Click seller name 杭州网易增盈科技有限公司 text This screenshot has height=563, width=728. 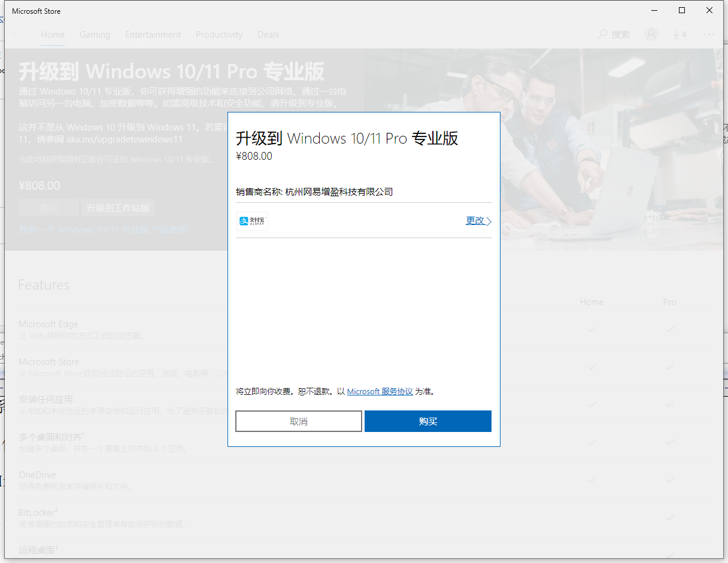(x=339, y=191)
